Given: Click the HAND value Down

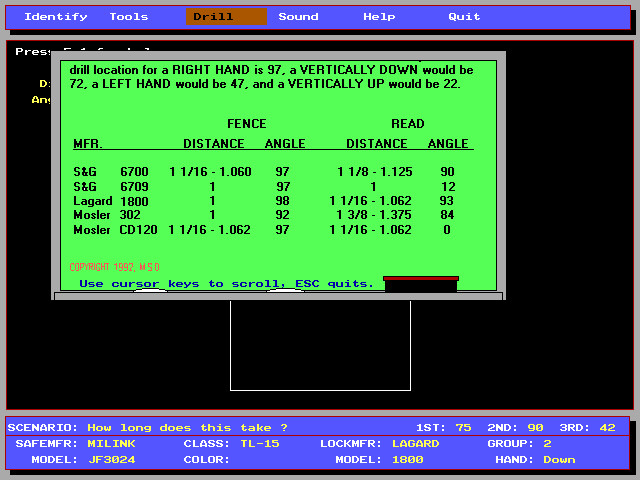Looking at the screenshot, I should (559, 460).
